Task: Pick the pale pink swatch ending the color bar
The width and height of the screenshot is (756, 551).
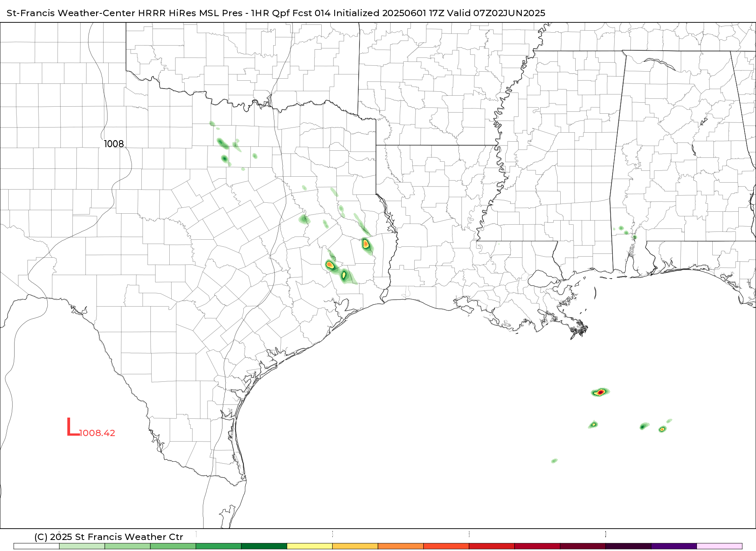Action: tap(719, 546)
